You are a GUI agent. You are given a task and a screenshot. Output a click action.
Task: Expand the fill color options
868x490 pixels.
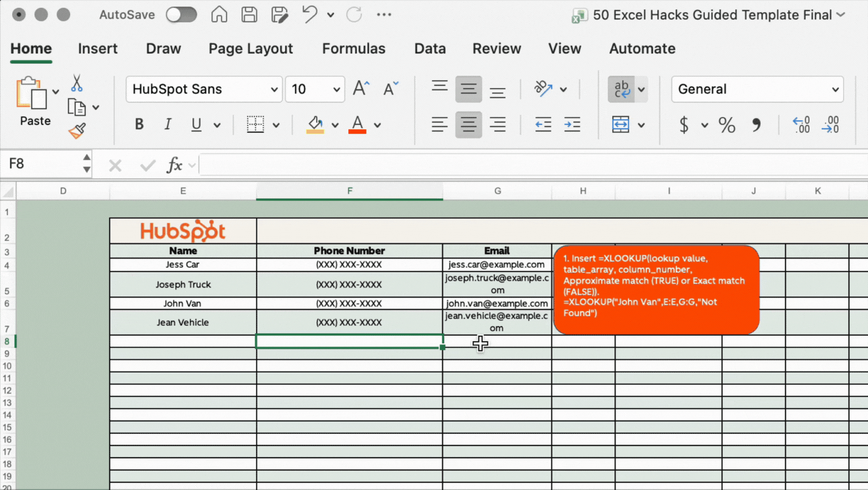click(334, 125)
